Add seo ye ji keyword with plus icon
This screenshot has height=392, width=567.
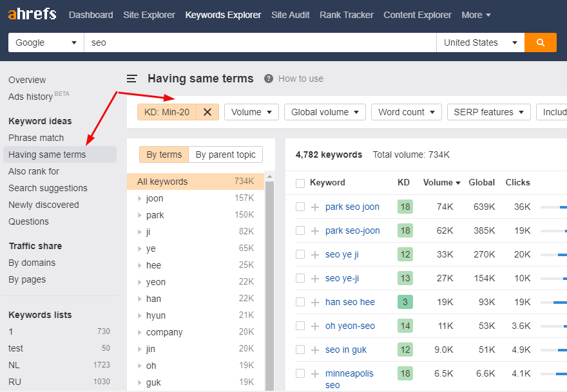(x=315, y=255)
